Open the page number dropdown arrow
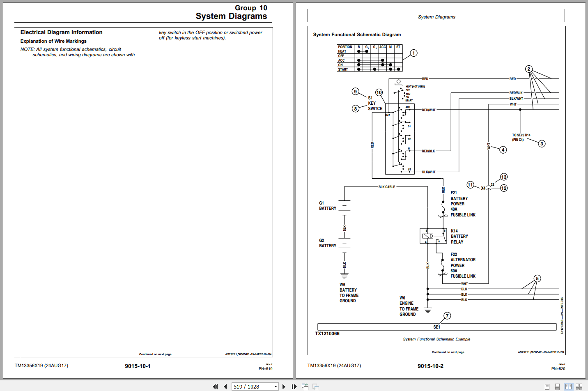588x391 pixels. point(276,386)
